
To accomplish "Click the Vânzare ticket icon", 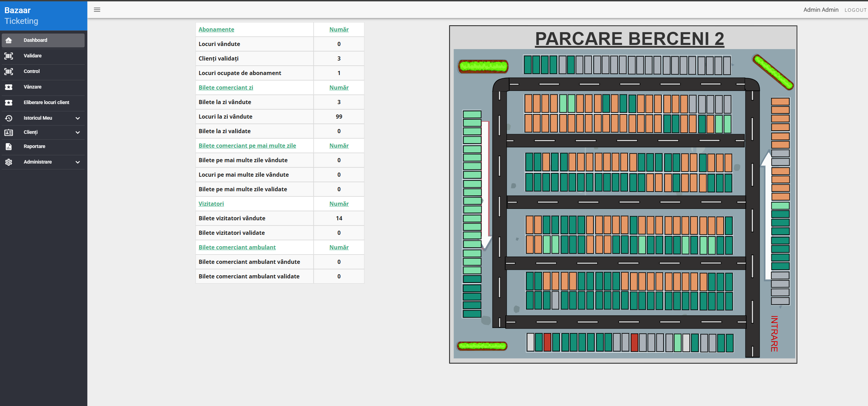I will click(9, 87).
